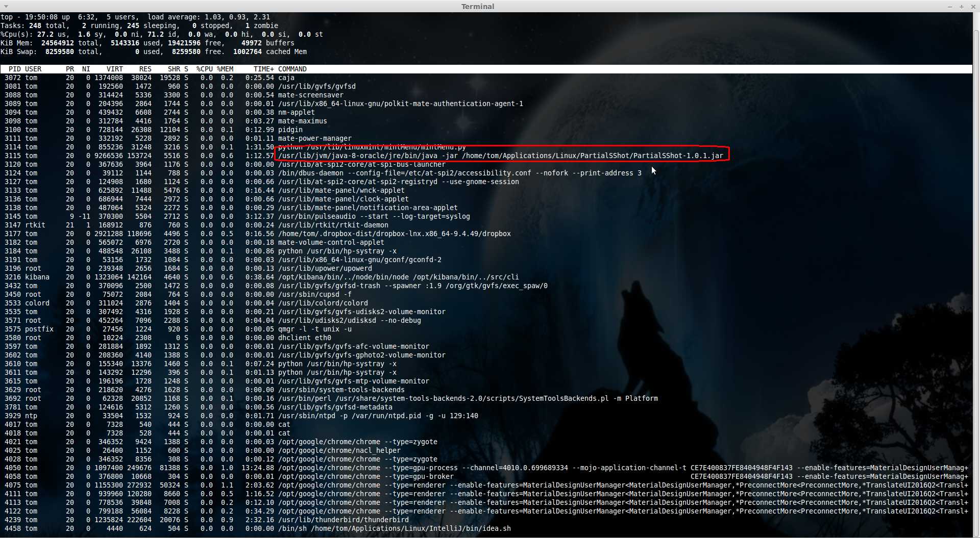Click the Terminal window title
Image resolution: width=980 pixels, height=538 pixels.
tap(477, 7)
